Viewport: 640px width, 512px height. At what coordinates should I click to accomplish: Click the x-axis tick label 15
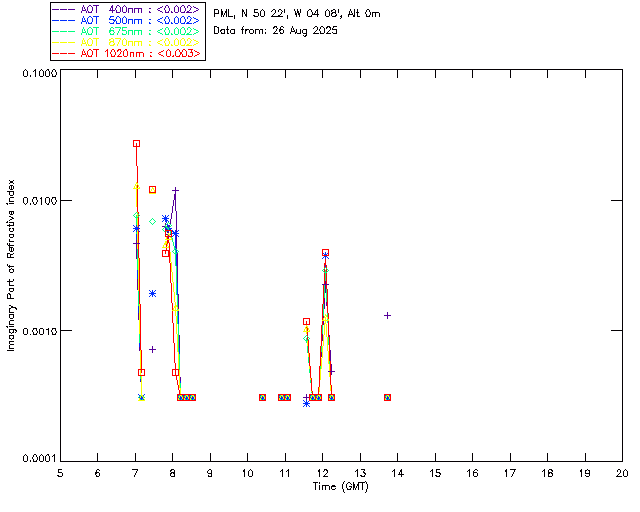[435, 473]
